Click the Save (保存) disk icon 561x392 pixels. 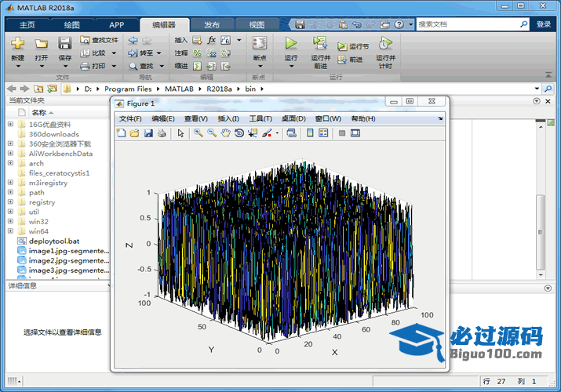[65, 43]
